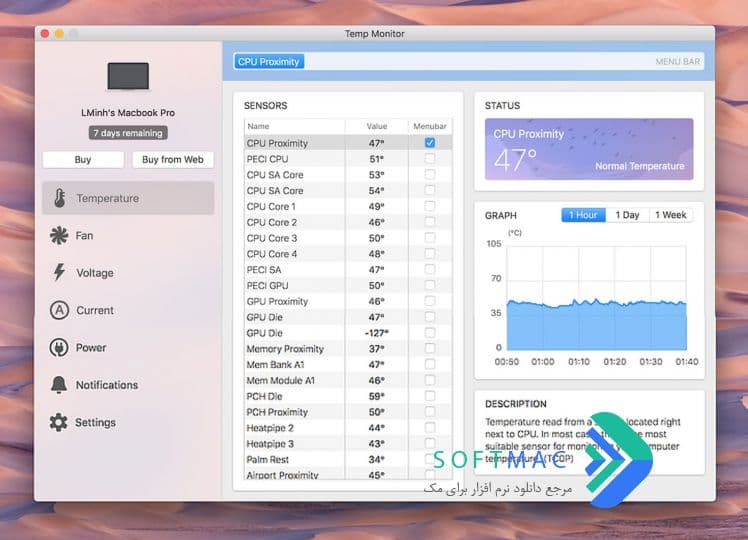Image resolution: width=748 pixels, height=540 pixels.
Task: Uncheck menubar box for CPU Proximity
Action: click(430, 143)
